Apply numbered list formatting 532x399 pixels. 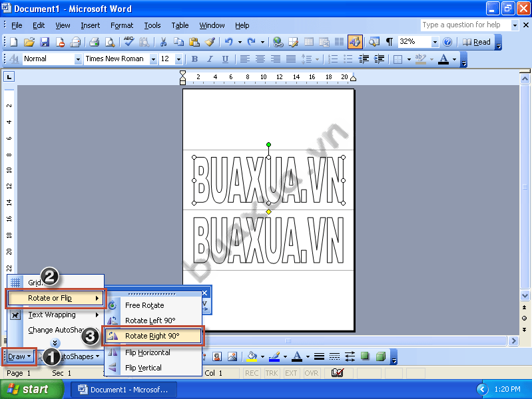[333, 59]
